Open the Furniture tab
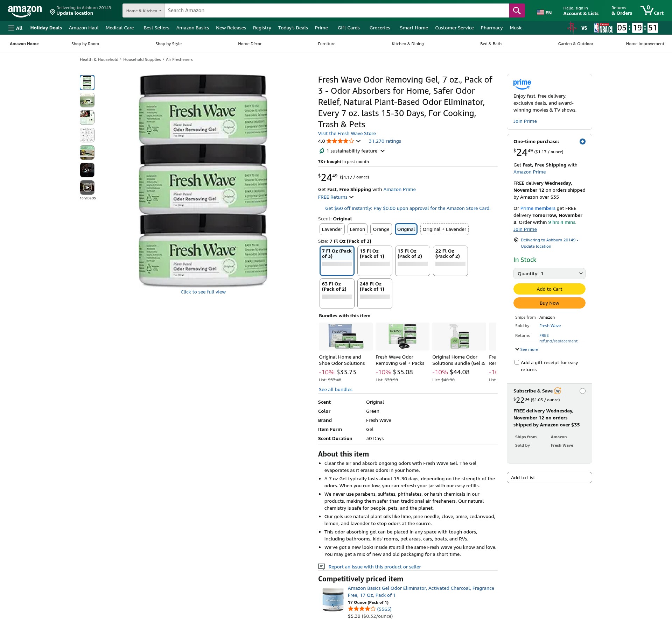Image resolution: width=672 pixels, height=644 pixels. pos(327,44)
